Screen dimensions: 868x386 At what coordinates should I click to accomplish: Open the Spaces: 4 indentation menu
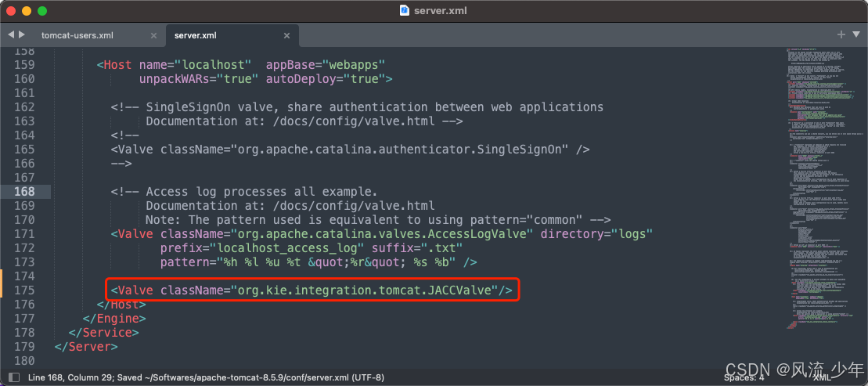point(744,377)
